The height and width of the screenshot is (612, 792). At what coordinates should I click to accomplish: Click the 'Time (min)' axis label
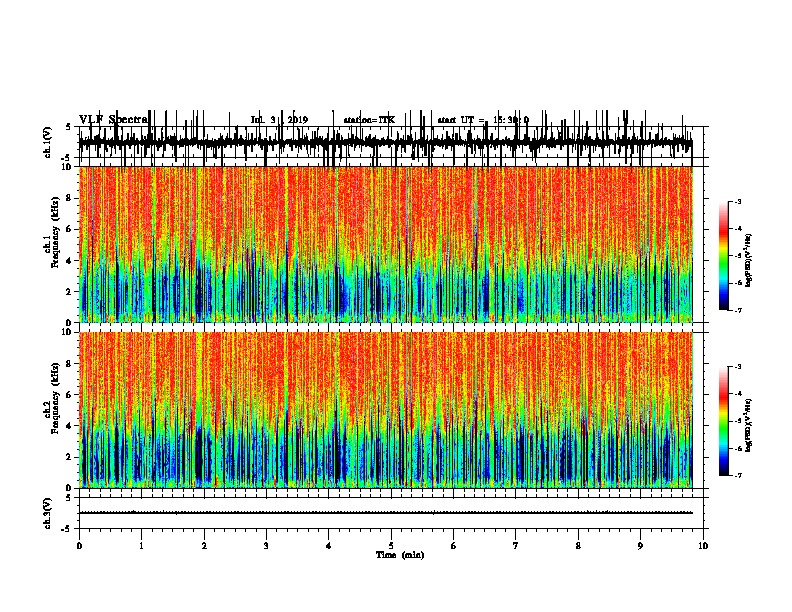coord(400,555)
